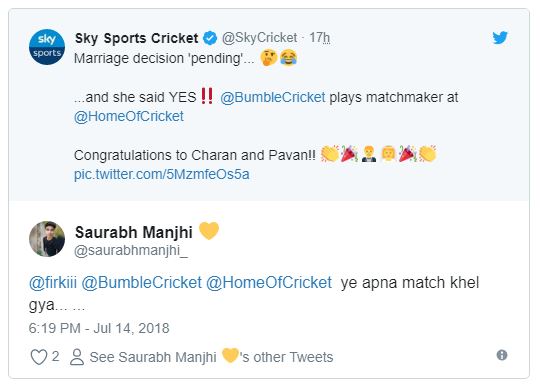
Task: Open the tweet info icon
Action: click(502, 355)
